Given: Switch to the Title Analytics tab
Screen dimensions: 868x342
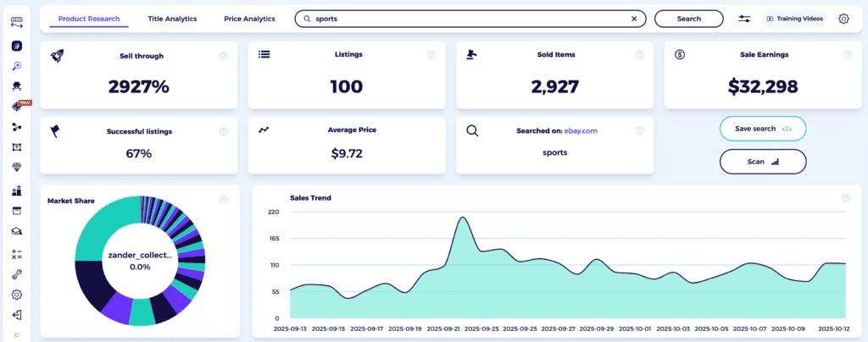Looking at the screenshot, I should 172,19.
